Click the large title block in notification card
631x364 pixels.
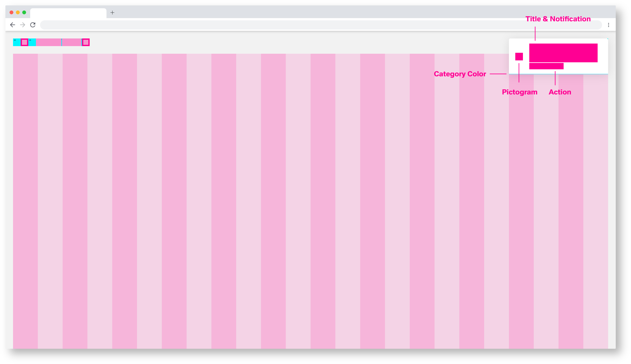point(563,53)
